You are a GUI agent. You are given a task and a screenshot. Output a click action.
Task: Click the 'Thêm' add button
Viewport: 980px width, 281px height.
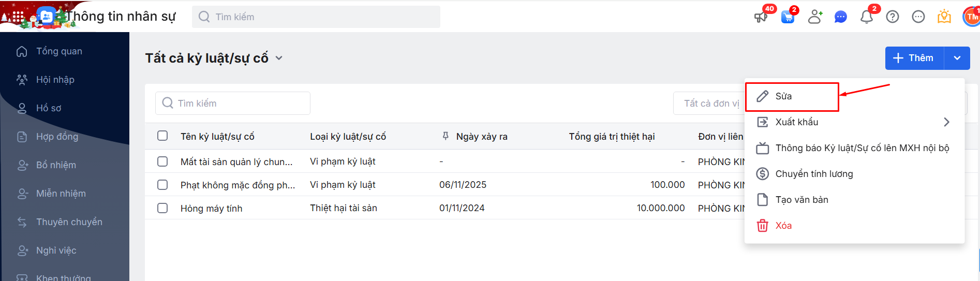tap(914, 58)
